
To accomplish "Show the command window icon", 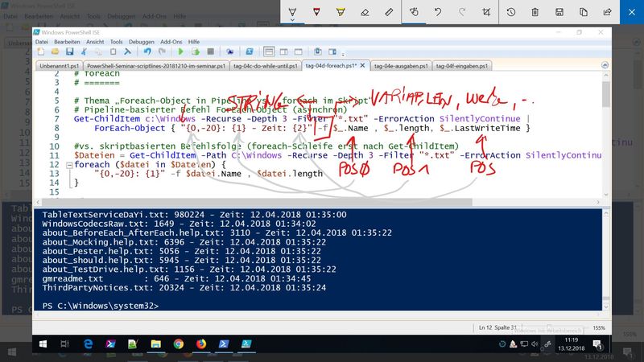I will 318,51.
